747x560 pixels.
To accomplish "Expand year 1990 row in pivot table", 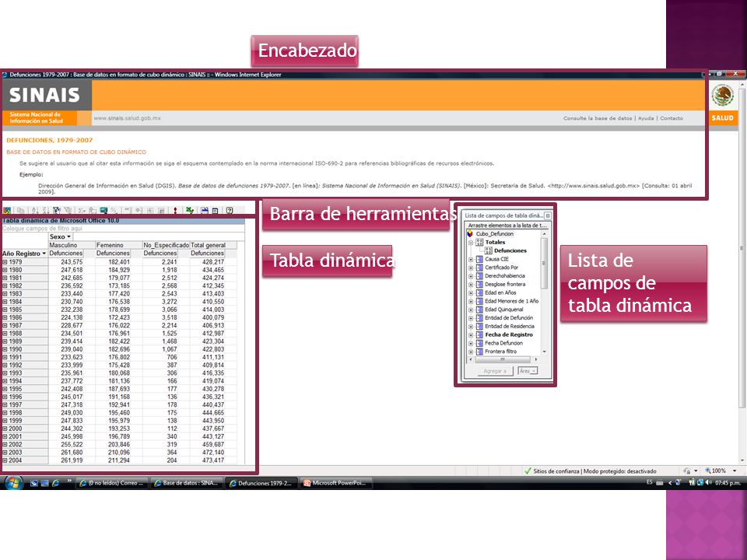I will point(5,349).
